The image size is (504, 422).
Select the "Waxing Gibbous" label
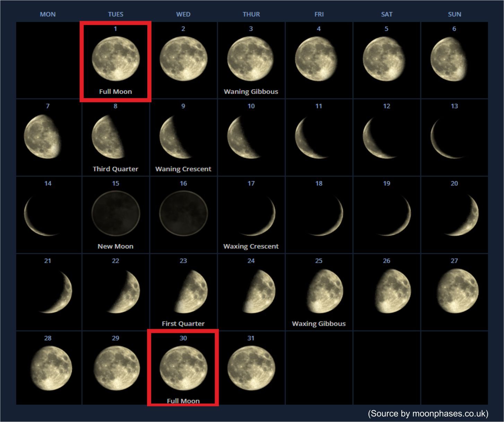coord(319,324)
